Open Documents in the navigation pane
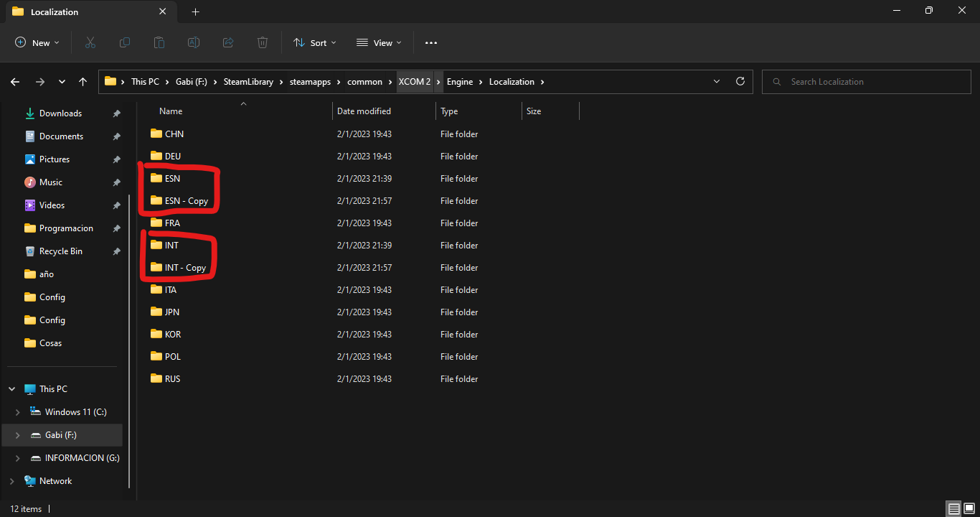 61,136
